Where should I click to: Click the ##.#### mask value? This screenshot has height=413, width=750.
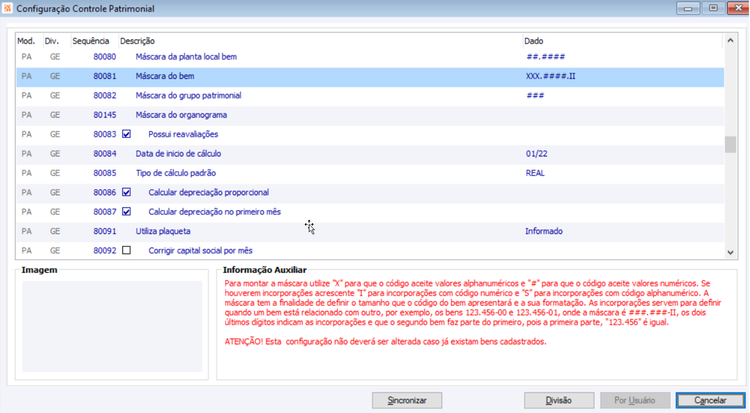pyautogui.click(x=545, y=56)
